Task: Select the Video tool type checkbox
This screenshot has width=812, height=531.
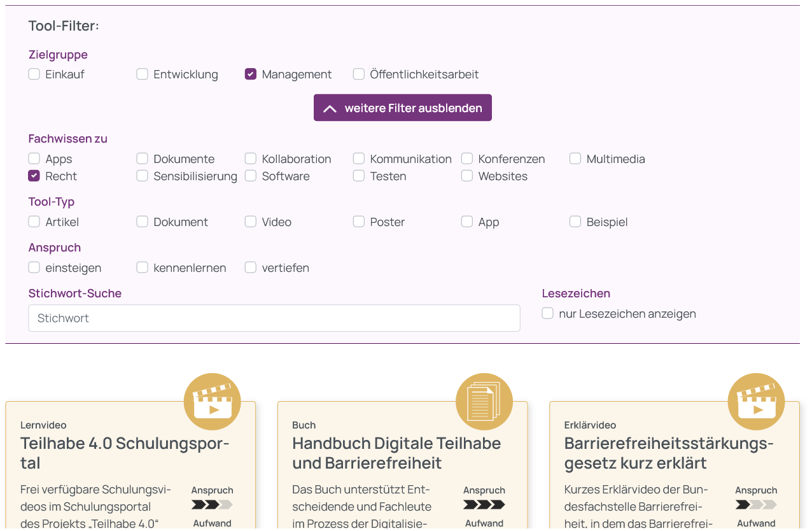Action: pos(251,222)
